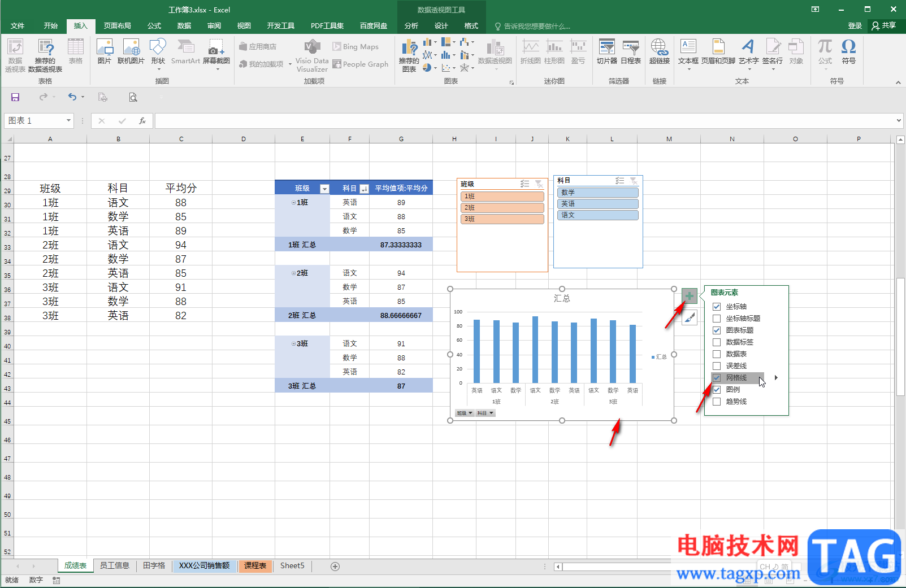The height and width of the screenshot is (588, 906).
Task: Insert a Timeline filter
Action: [x=631, y=51]
